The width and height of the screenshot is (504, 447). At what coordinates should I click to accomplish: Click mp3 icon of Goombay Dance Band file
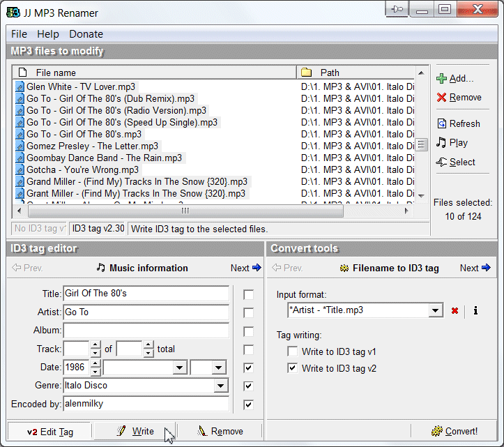click(20, 158)
